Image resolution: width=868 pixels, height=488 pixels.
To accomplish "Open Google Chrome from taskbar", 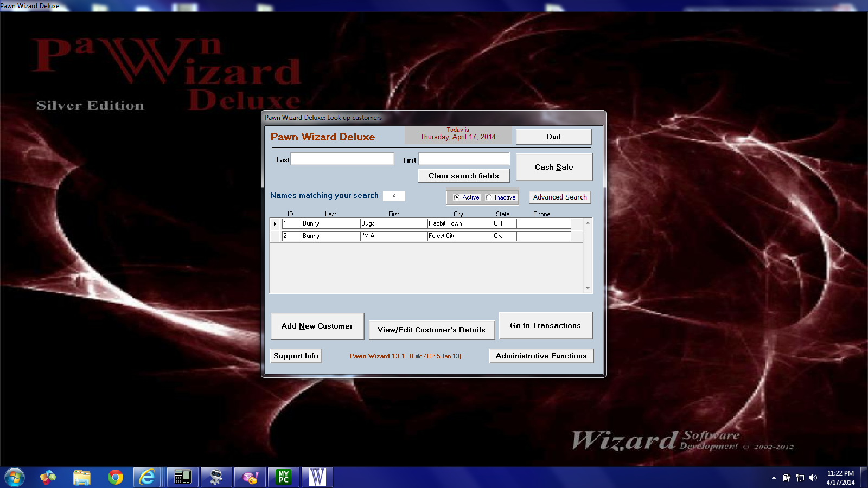I will coord(115,477).
